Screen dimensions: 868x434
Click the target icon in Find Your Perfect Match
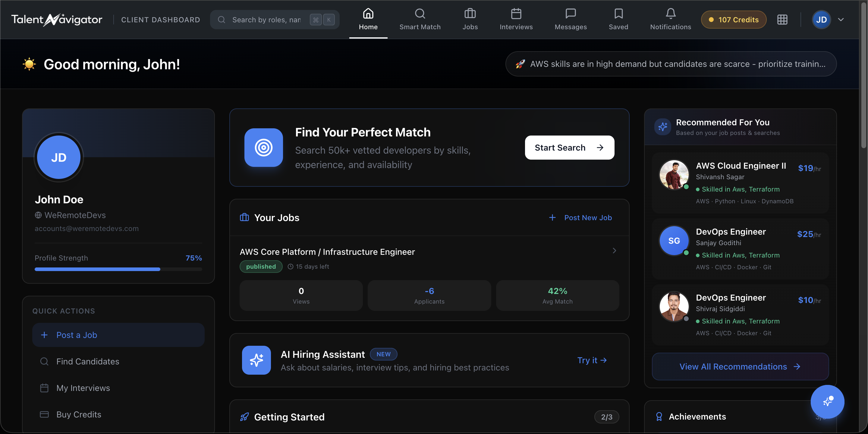[x=263, y=148]
